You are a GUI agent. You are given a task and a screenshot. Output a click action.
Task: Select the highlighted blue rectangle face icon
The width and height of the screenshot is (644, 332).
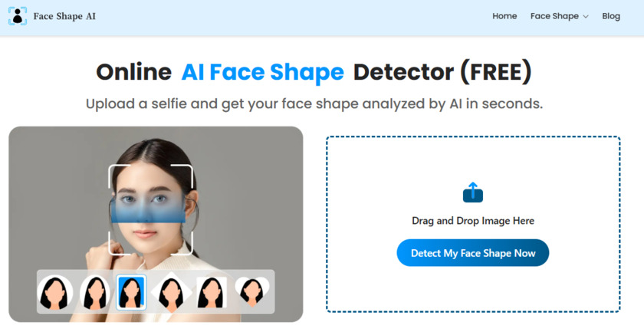[131, 292]
